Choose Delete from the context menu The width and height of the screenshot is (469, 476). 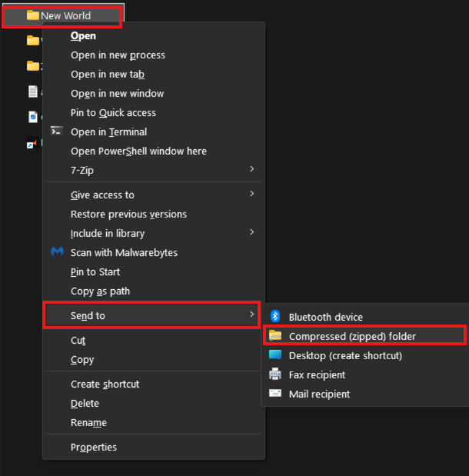coord(85,403)
